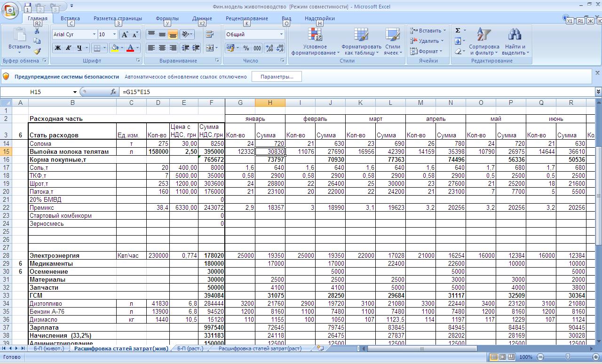This screenshot has height=364, width=602.
Task: Switch to the Рецензирование ribbon tab
Action: point(246,18)
